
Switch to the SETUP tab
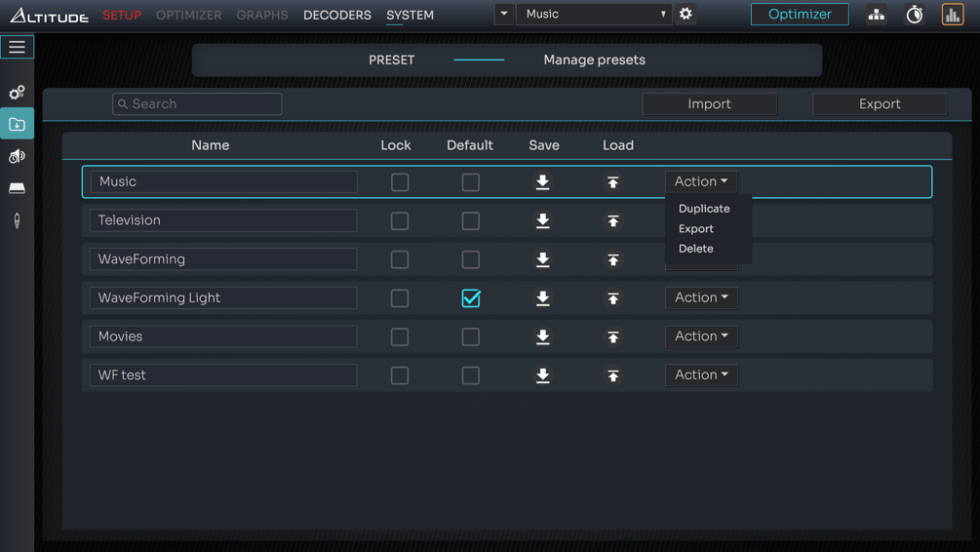click(x=122, y=15)
